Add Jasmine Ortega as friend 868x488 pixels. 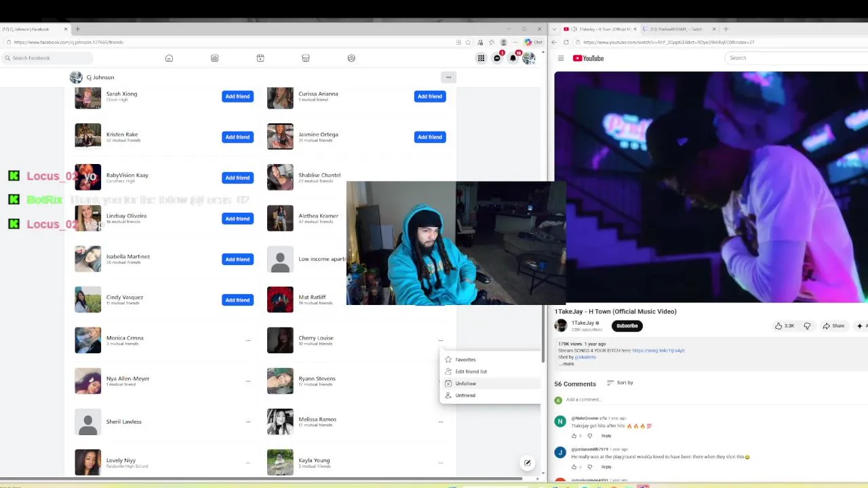(430, 137)
